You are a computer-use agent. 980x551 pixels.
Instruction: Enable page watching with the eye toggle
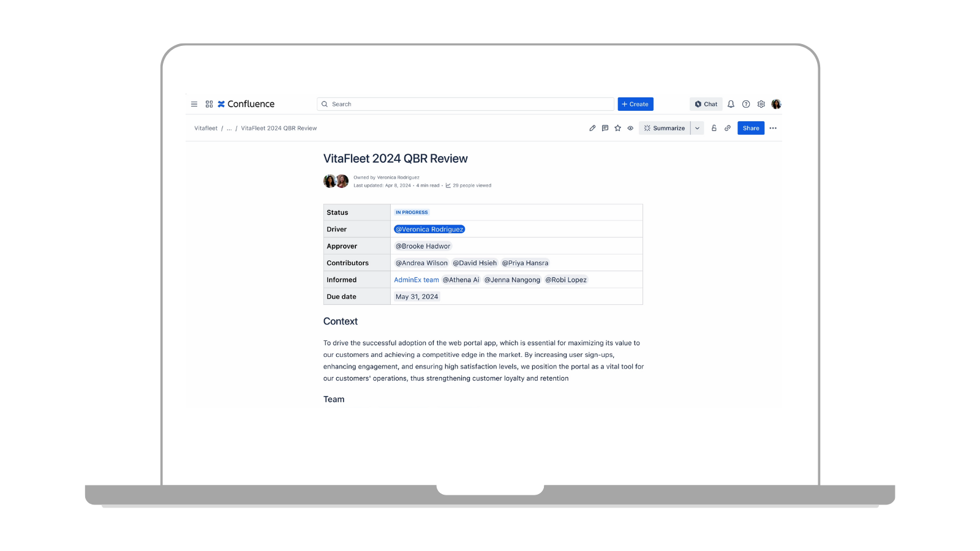click(x=630, y=128)
